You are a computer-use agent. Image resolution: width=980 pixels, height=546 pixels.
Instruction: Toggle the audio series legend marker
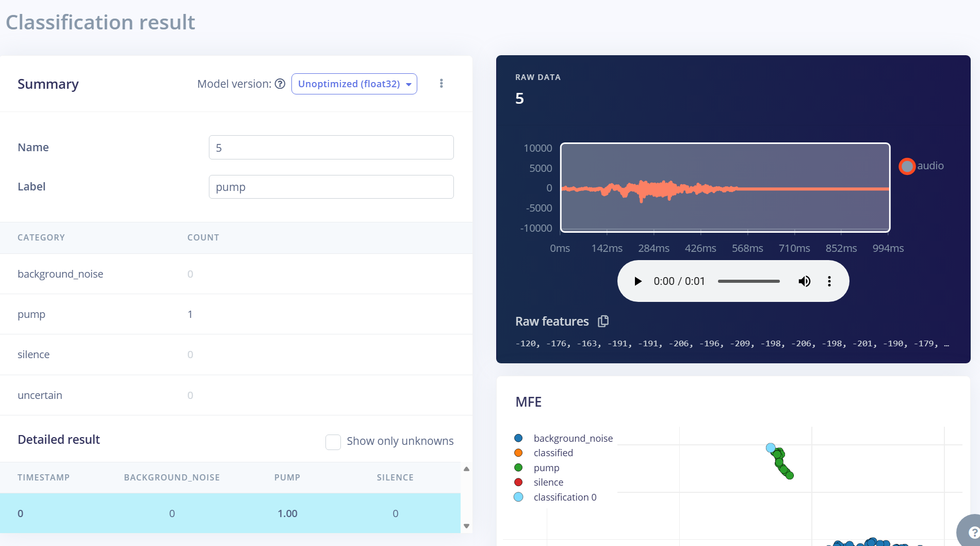point(907,166)
